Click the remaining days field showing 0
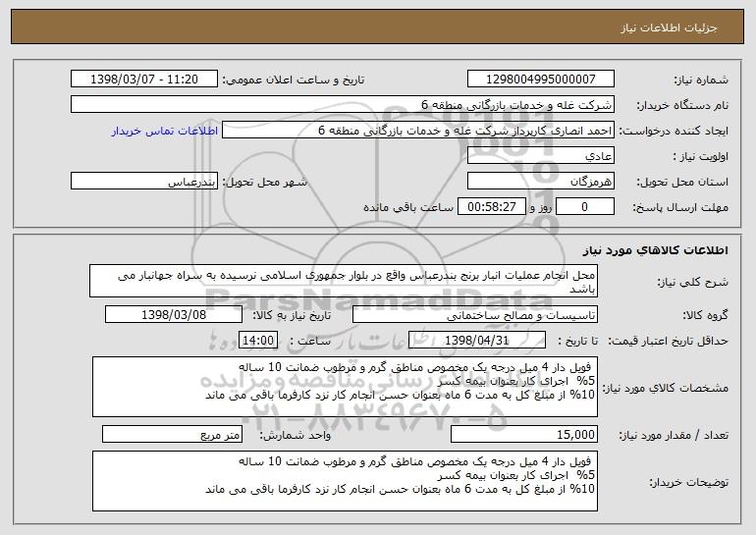Screen dimensions: 756x535 [x=585, y=207]
